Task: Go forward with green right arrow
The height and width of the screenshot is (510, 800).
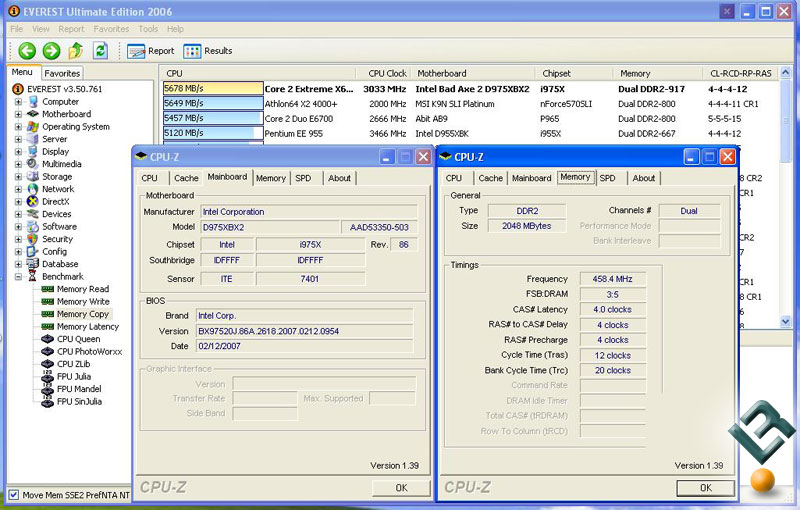Action: (51, 50)
